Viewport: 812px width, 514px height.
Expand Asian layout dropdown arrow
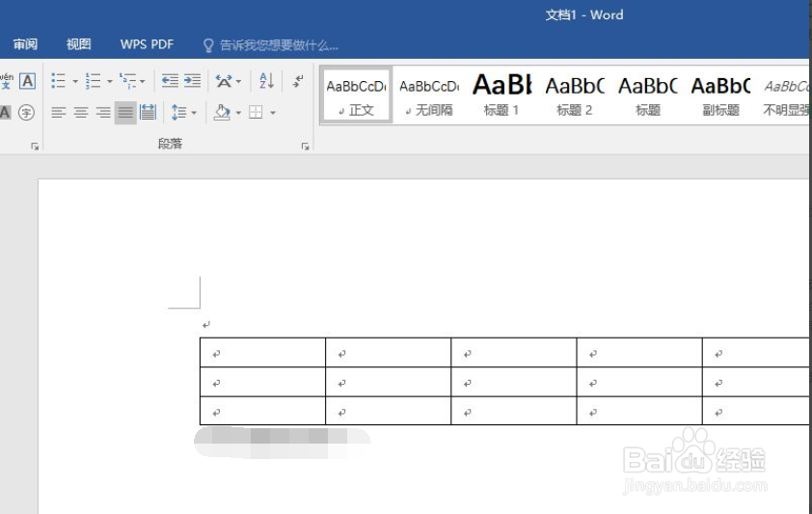239,81
